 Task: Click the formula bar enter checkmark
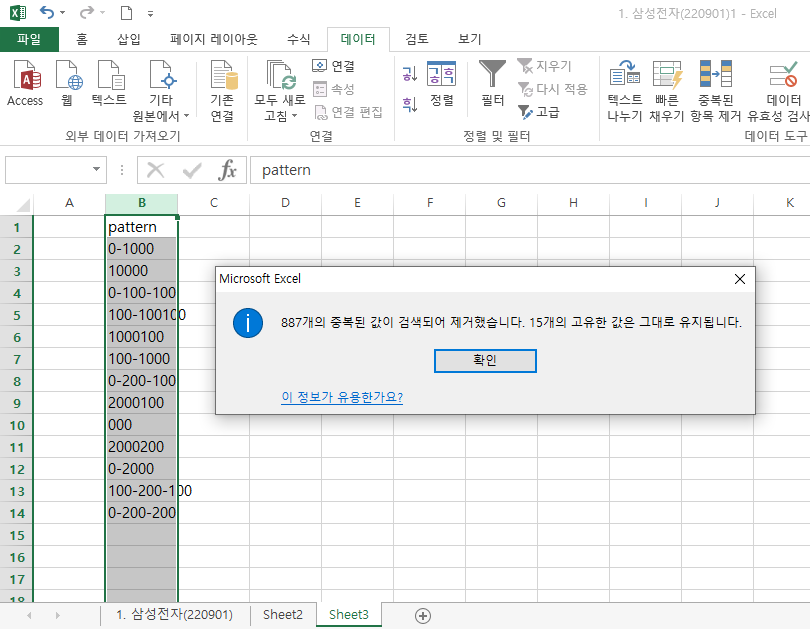(x=192, y=170)
